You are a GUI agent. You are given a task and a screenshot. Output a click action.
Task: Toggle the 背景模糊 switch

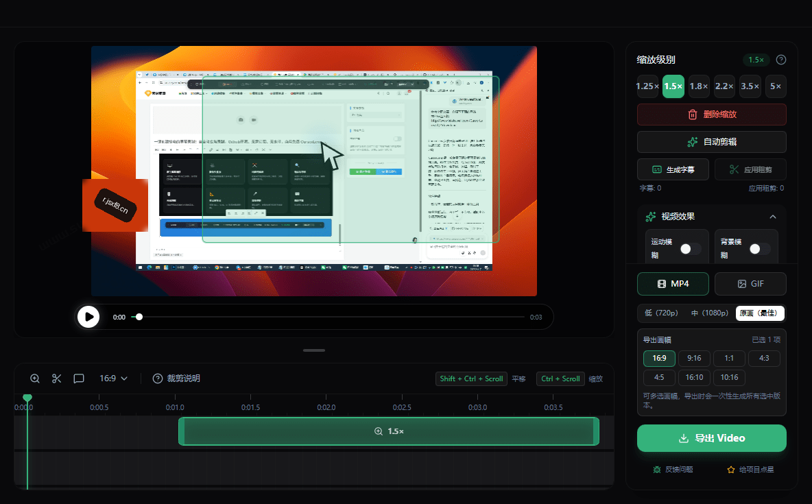pos(760,249)
